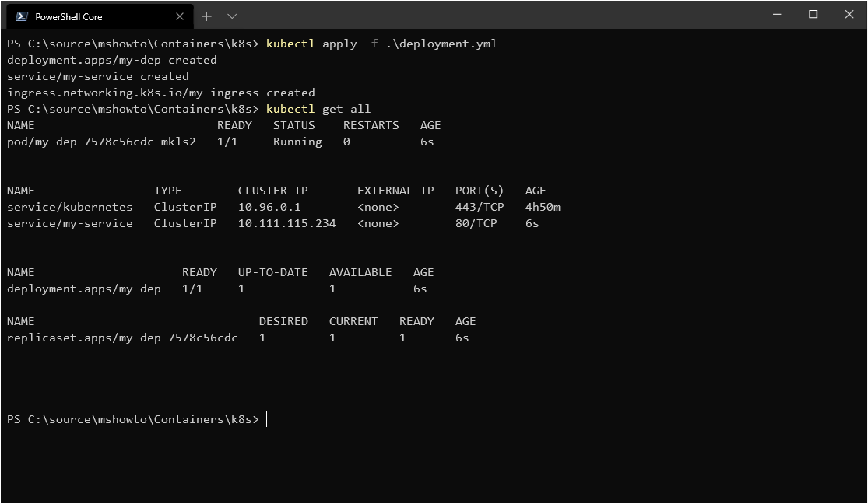Expand the new tab profile dropdown
This screenshot has width=868, height=504.
232,16
